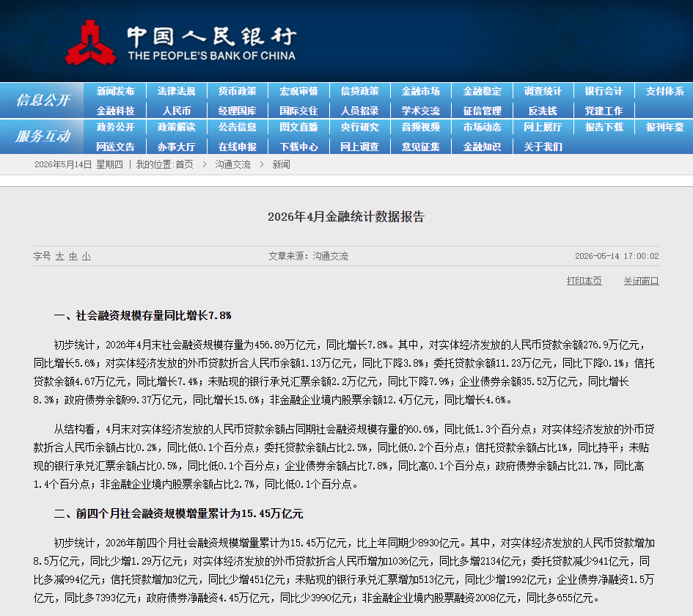The width and height of the screenshot is (693, 616).
Task: Open 人民币 menu item
Action: [x=176, y=111]
